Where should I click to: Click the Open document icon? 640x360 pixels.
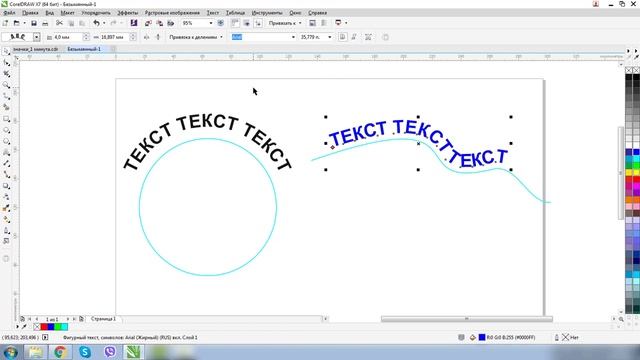[16, 23]
